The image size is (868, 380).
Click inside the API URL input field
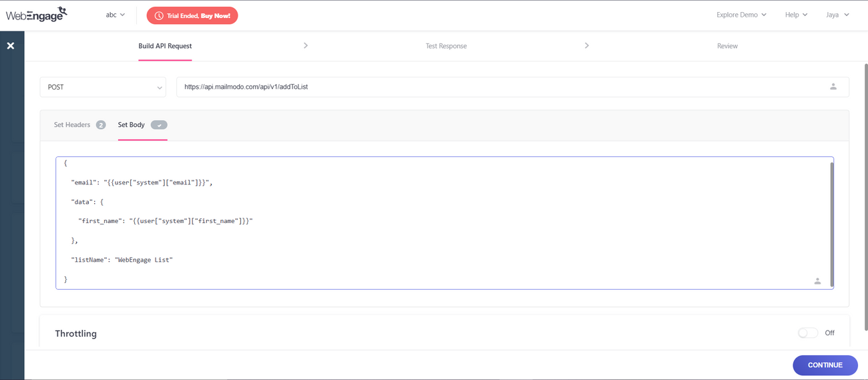(494, 87)
